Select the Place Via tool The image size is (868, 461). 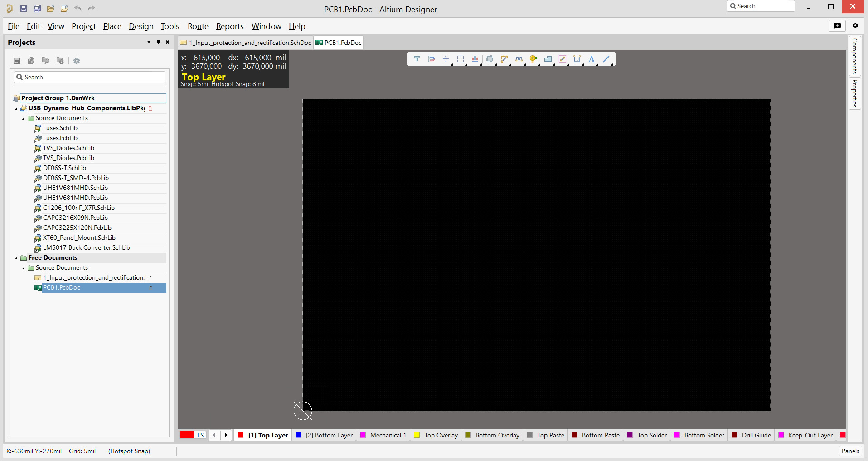point(533,59)
